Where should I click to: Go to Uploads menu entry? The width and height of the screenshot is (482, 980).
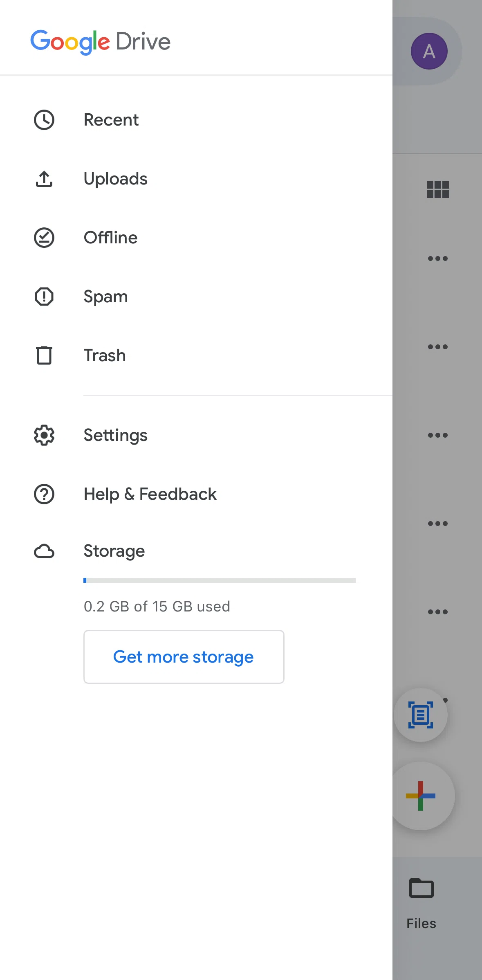tap(196, 179)
